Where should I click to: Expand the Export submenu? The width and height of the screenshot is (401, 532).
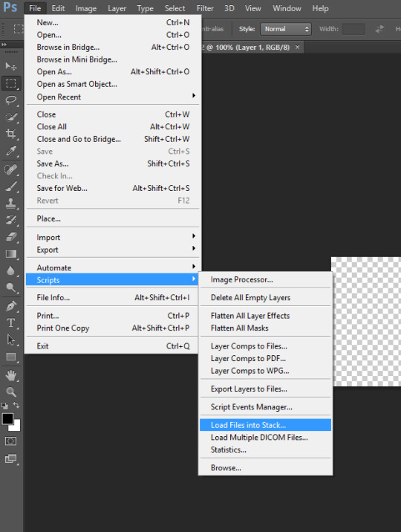click(x=113, y=250)
